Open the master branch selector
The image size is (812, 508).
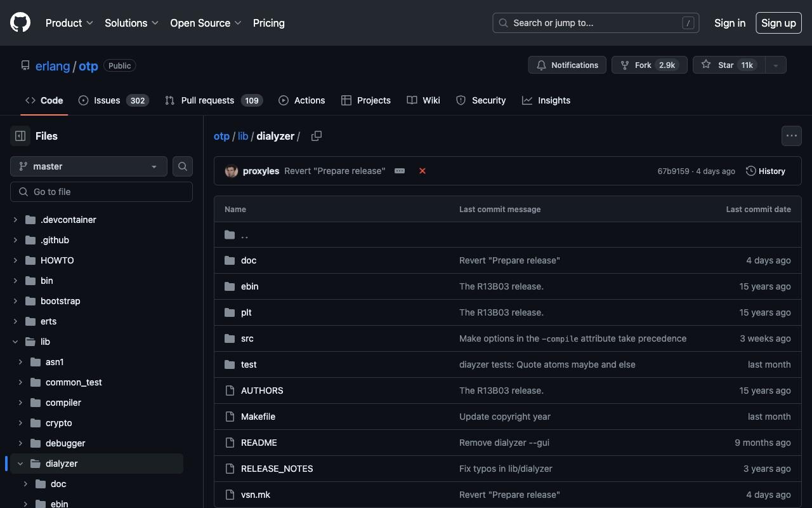tap(89, 166)
